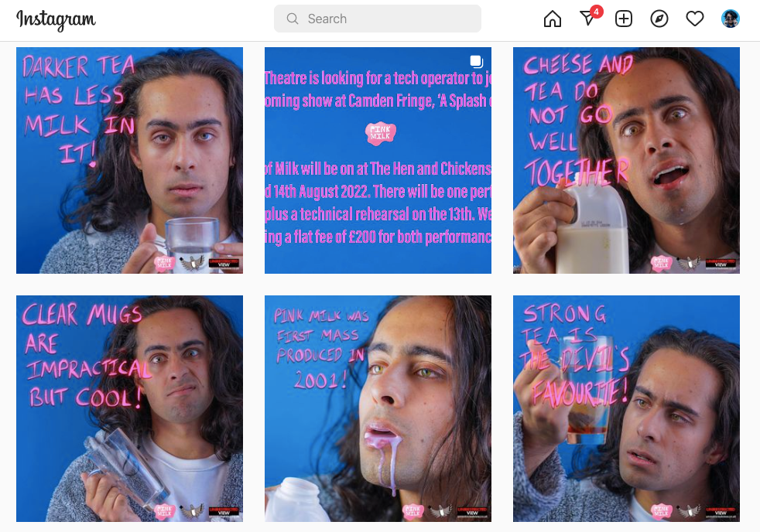Click the Unrestricted View logo on cheese post
This screenshot has height=532, width=760.
click(x=721, y=264)
